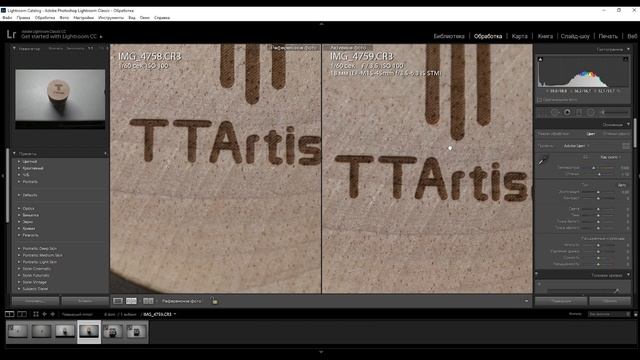Go back using filmstrip left arrow
Image resolution: width=640 pixels, height=360 pixels.
44,314
